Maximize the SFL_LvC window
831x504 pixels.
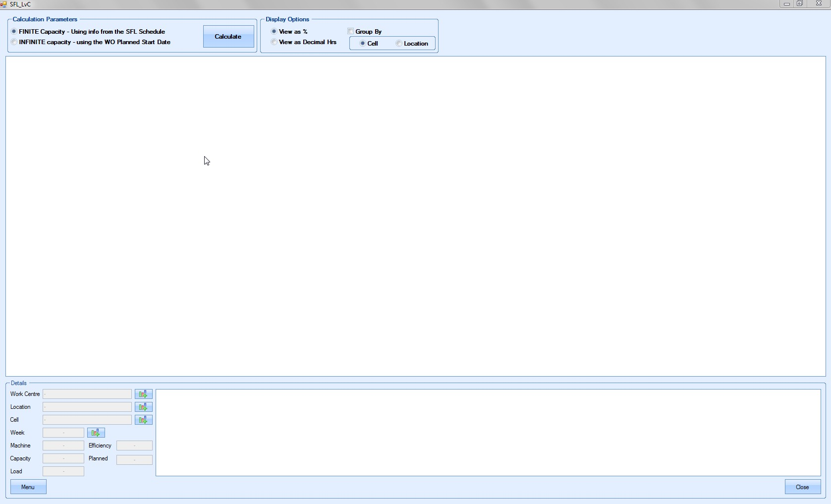pyautogui.click(x=800, y=4)
